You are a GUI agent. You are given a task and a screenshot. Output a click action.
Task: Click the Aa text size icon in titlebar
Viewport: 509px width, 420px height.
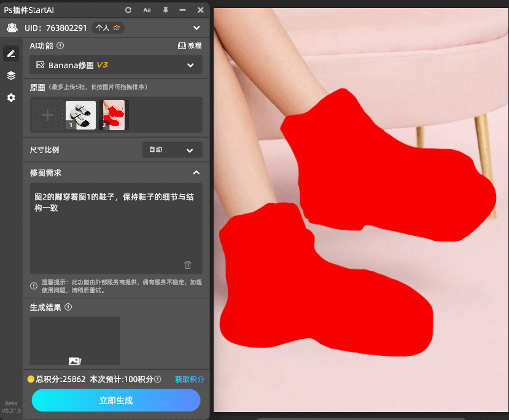coord(147,10)
